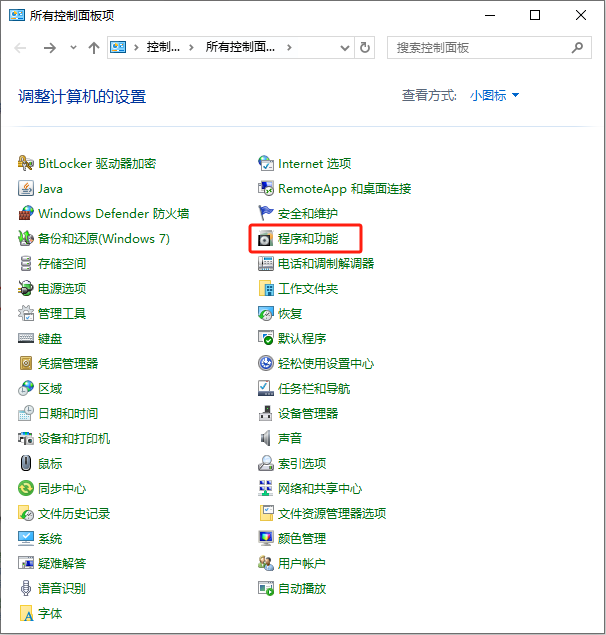Click the 设备和打印机 icon
The width and height of the screenshot is (606, 635).
pyautogui.click(x=26, y=438)
